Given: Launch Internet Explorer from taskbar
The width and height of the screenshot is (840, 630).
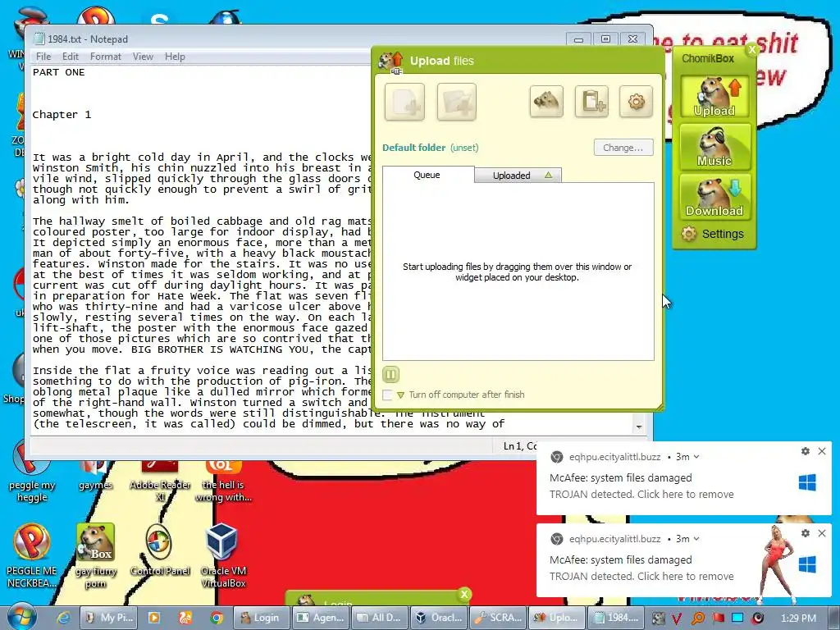Looking at the screenshot, I should click(63, 618).
